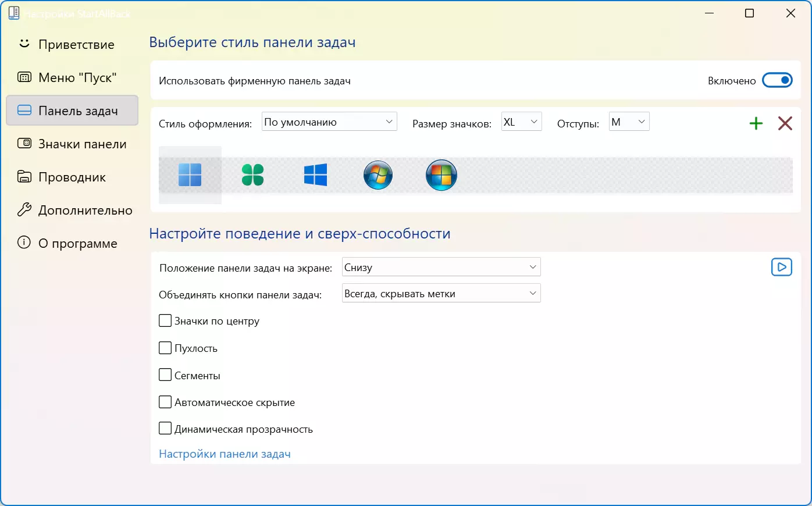Click the Включено status label
Screen dimensions: 812x506
732,81
